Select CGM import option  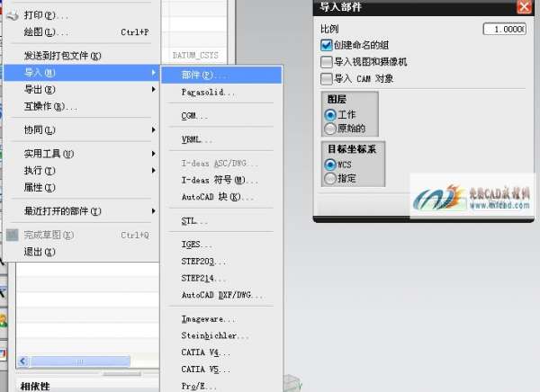pos(221,116)
